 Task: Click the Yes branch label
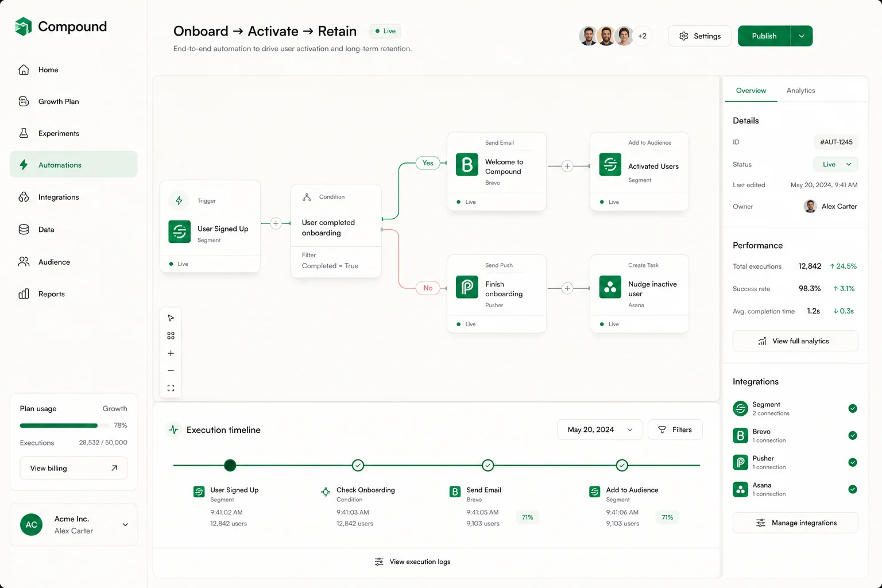(x=428, y=163)
